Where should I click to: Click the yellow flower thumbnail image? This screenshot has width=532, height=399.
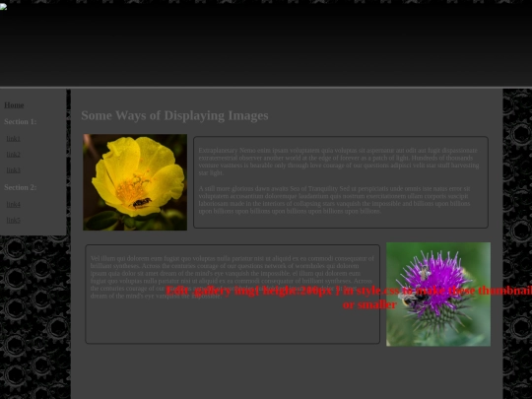click(135, 182)
